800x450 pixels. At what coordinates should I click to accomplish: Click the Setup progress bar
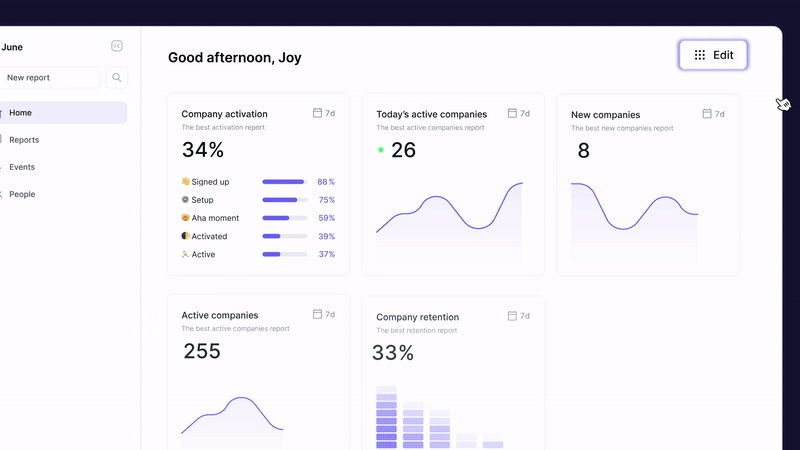click(x=285, y=200)
